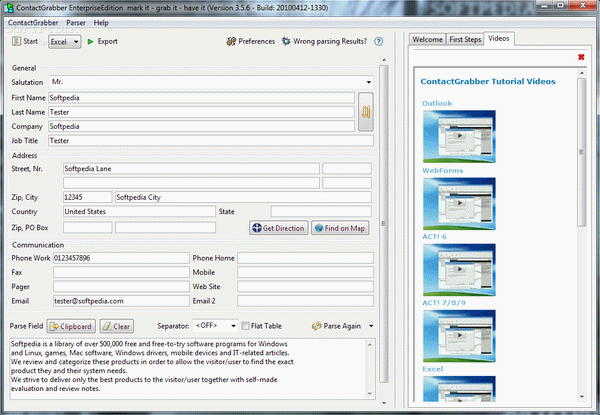Click inside the parse field text area
600x415 pixels.
188,368
